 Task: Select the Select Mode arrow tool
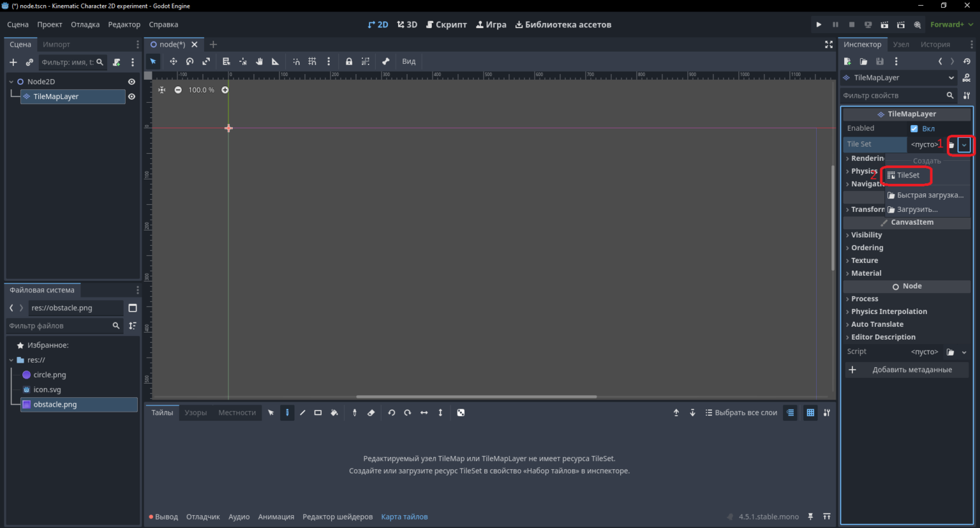click(x=153, y=61)
